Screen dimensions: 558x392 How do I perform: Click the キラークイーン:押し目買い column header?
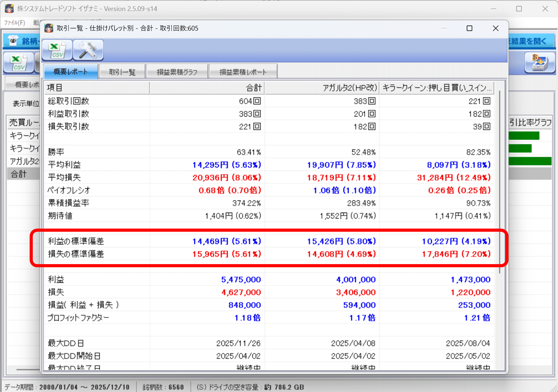pos(437,88)
